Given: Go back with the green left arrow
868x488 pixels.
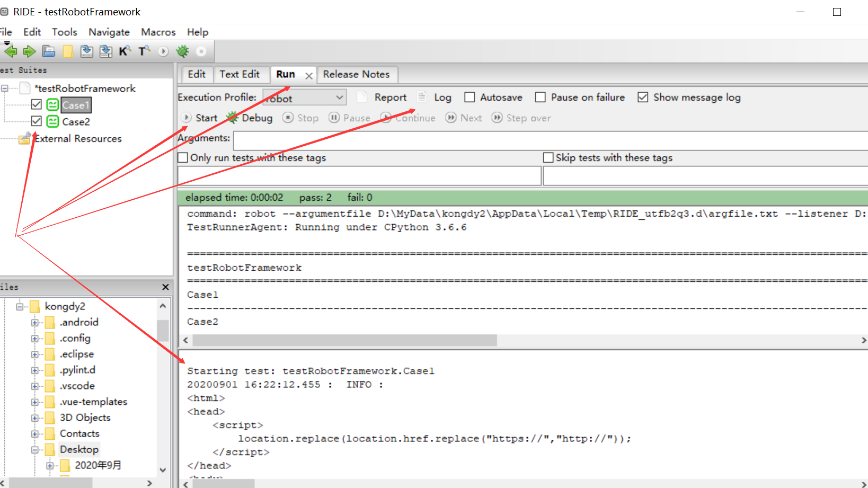Looking at the screenshot, I should point(11,51).
